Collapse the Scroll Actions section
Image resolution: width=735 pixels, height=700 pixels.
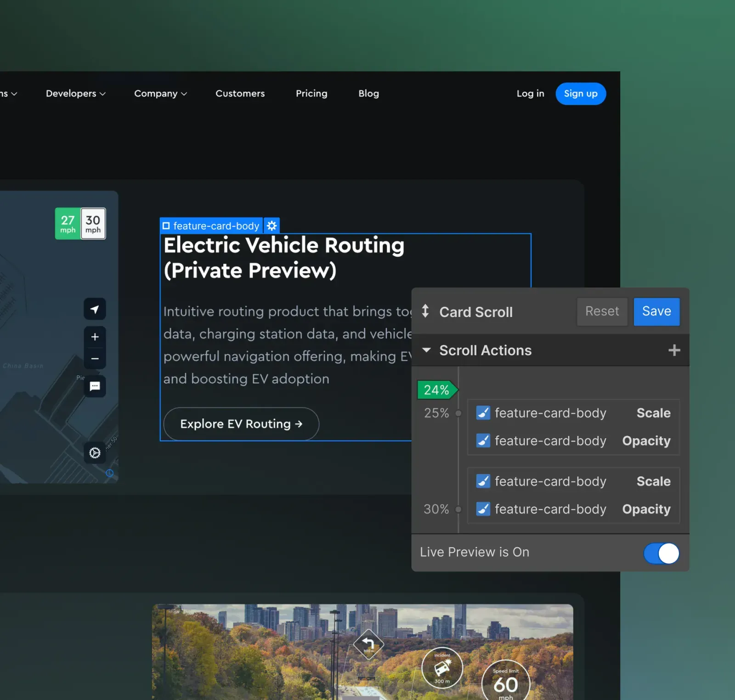tap(427, 350)
